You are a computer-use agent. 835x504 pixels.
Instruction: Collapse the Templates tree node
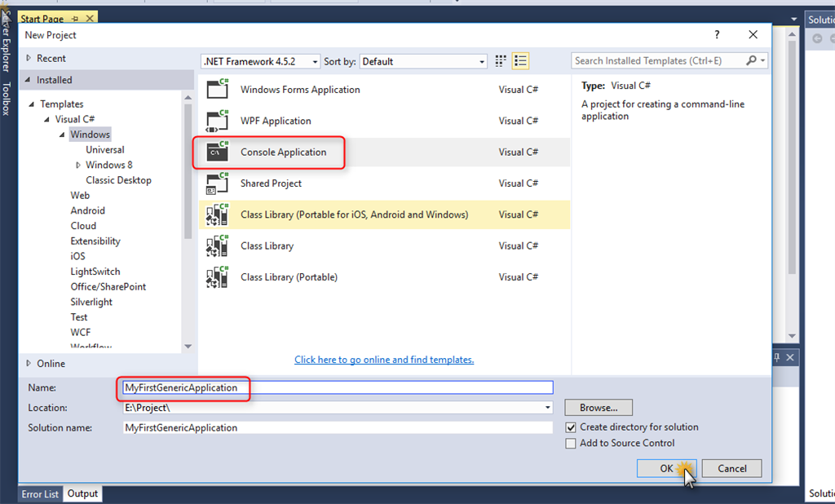(x=32, y=104)
